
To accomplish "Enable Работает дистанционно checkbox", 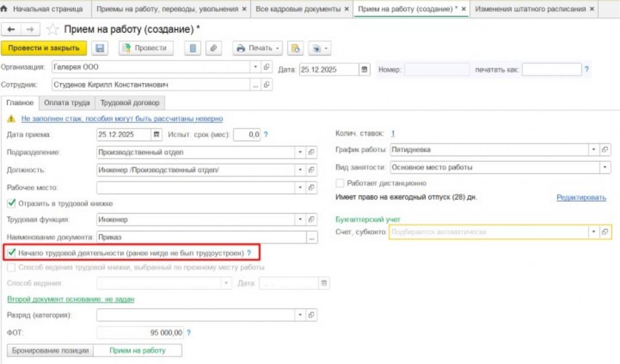I will (340, 183).
